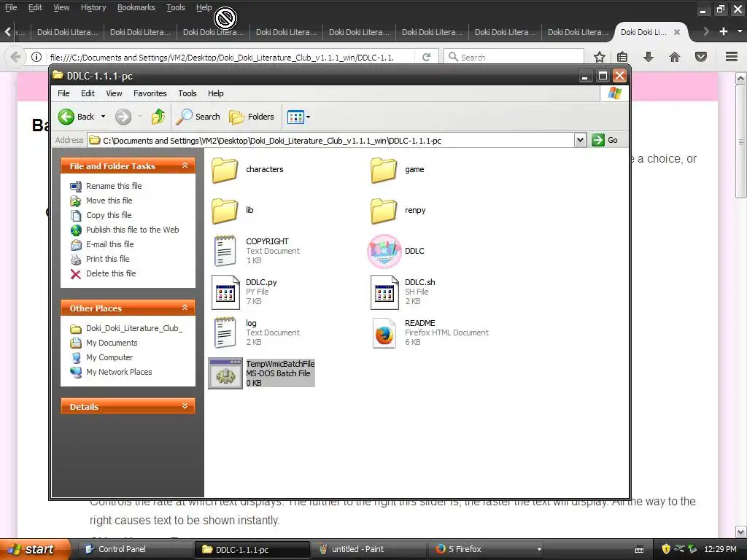Select the TempWmicBatchFile batch file icon

tap(225, 373)
